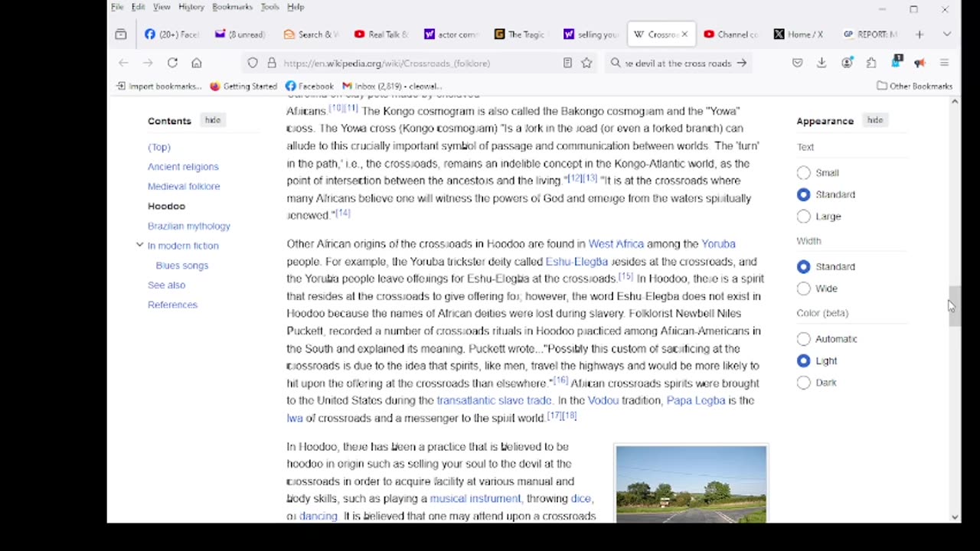Click the blue extension icon with badge
980x551 pixels.
897,62
